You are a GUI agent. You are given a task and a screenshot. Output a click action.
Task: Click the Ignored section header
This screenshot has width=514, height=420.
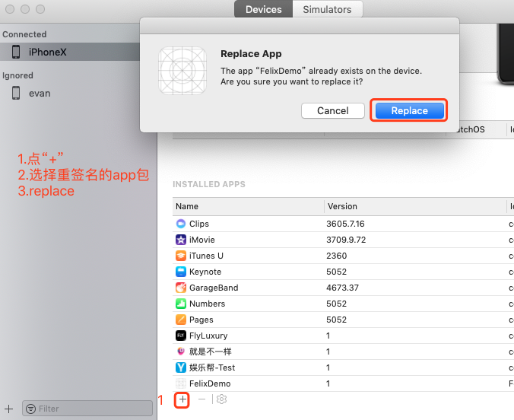tap(17, 75)
